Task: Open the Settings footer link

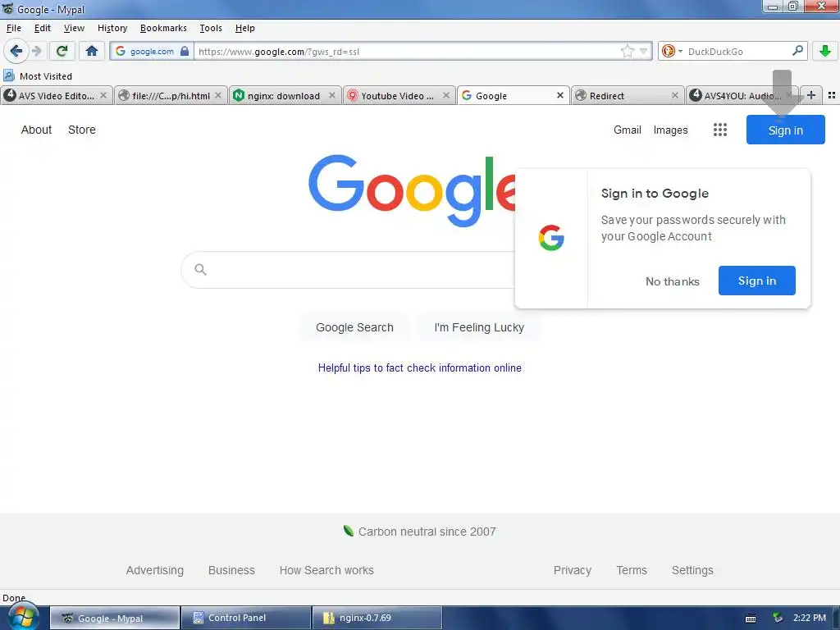Action: (692, 570)
